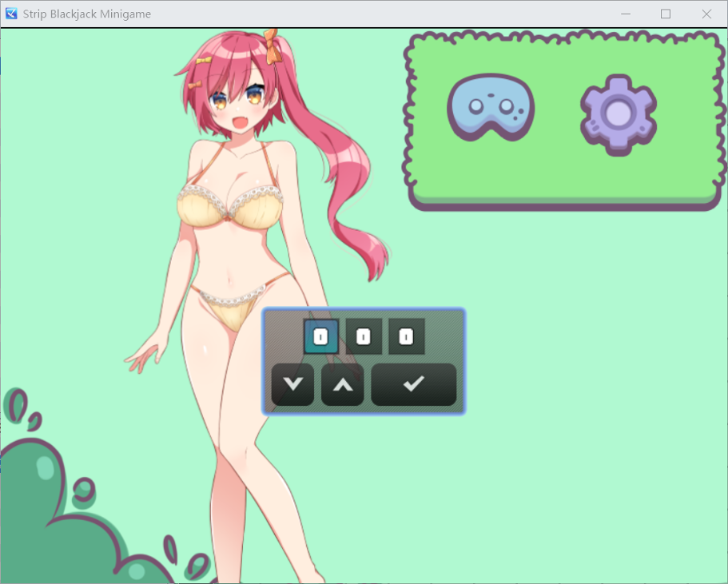
Task: Click the app icon in the title bar
Action: click(x=11, y=13)
